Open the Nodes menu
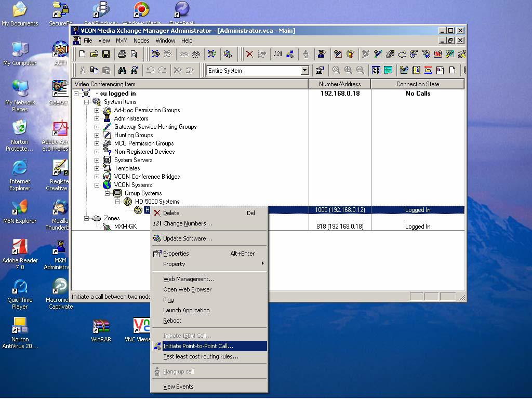This screenshot has height=399, width=532. click(x=141, y=41)
